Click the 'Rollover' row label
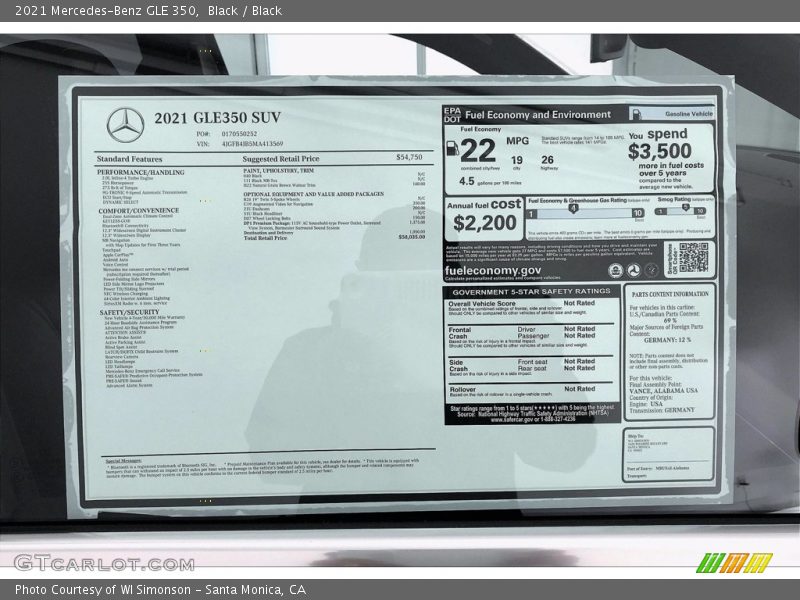Viewport: 800px width, 600px height. (x=462, y=389)
